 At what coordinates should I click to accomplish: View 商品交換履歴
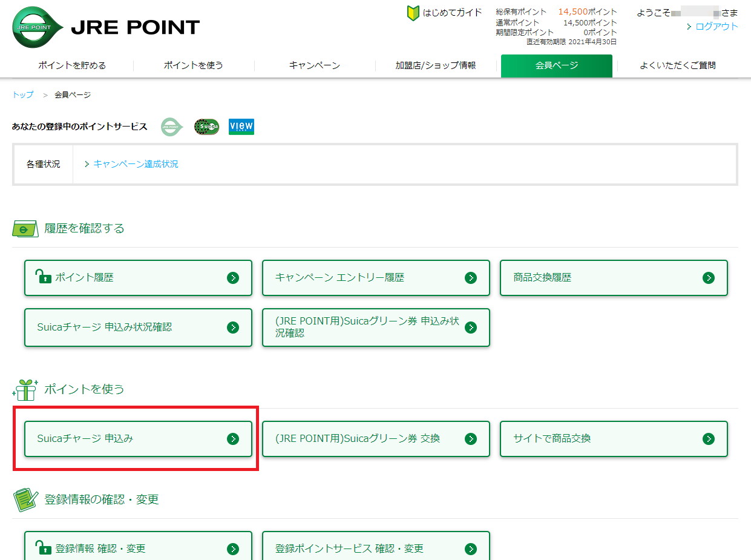click(x=614, y=278)
